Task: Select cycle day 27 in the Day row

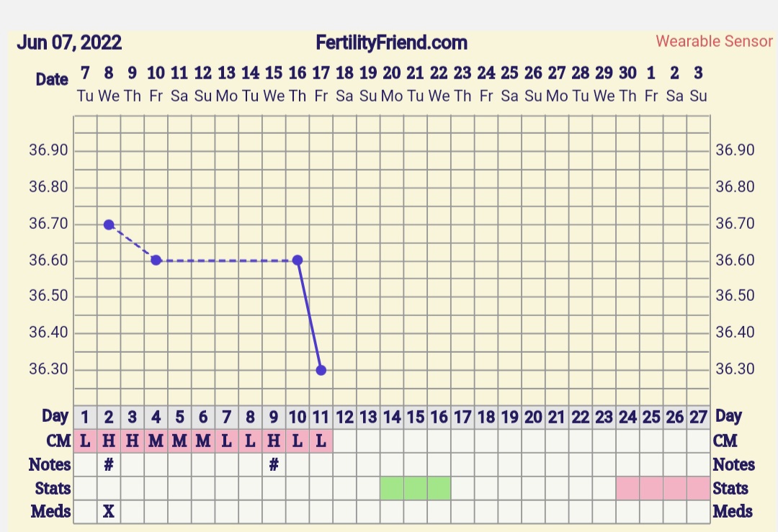Action: pyautogui.click(x=698, y=416)
